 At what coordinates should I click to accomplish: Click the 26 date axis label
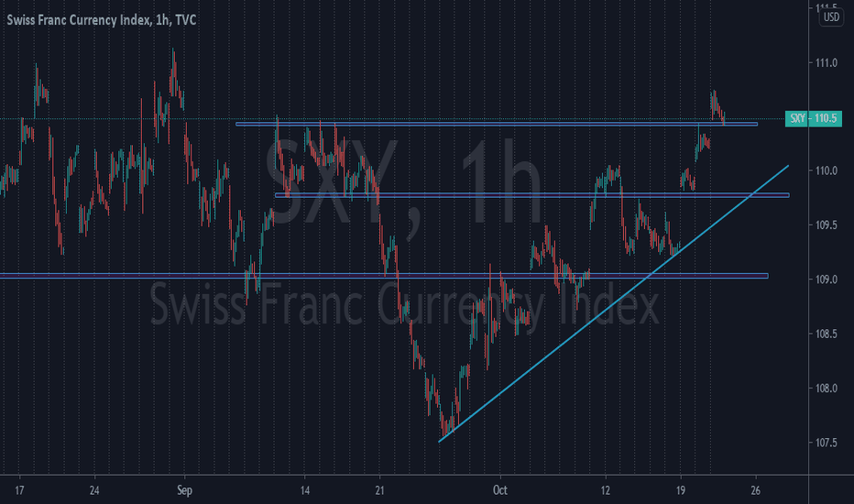point(755,490)
